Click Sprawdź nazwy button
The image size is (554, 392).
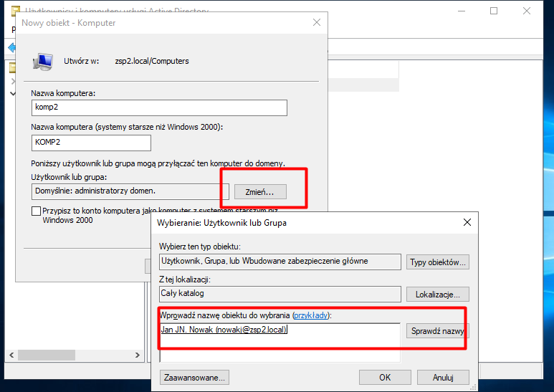(x=438, y=331)
